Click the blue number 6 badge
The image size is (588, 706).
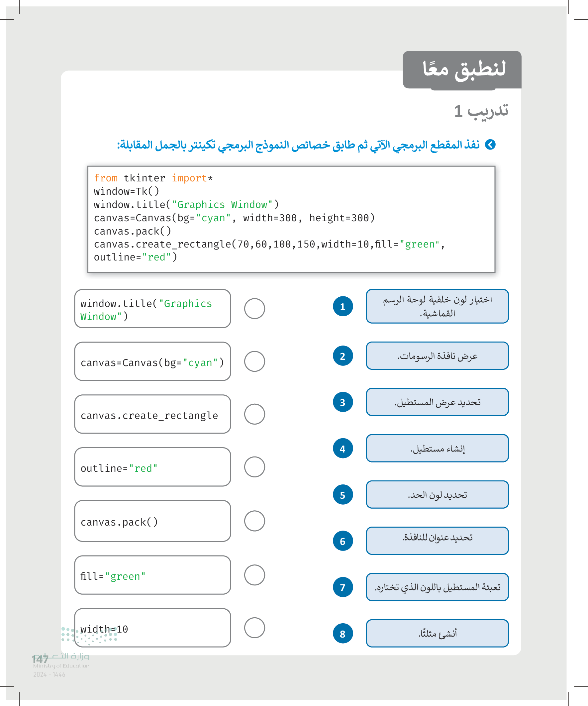(343, 541)
